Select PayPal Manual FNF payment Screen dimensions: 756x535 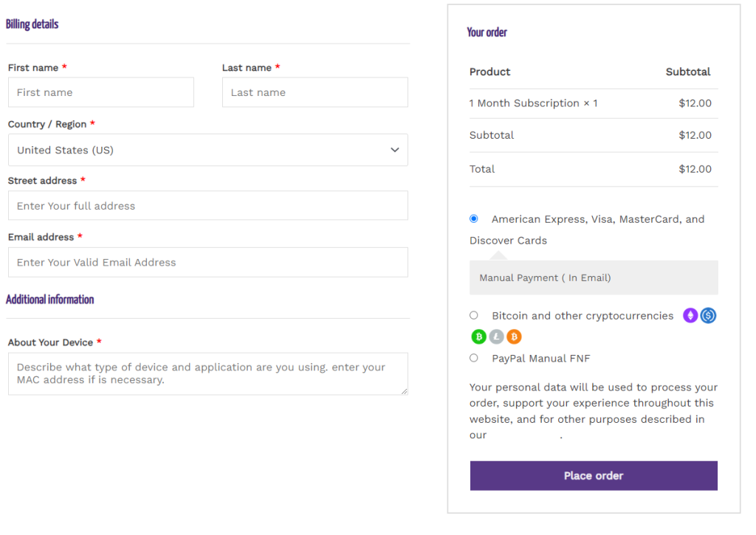point(474,358)
